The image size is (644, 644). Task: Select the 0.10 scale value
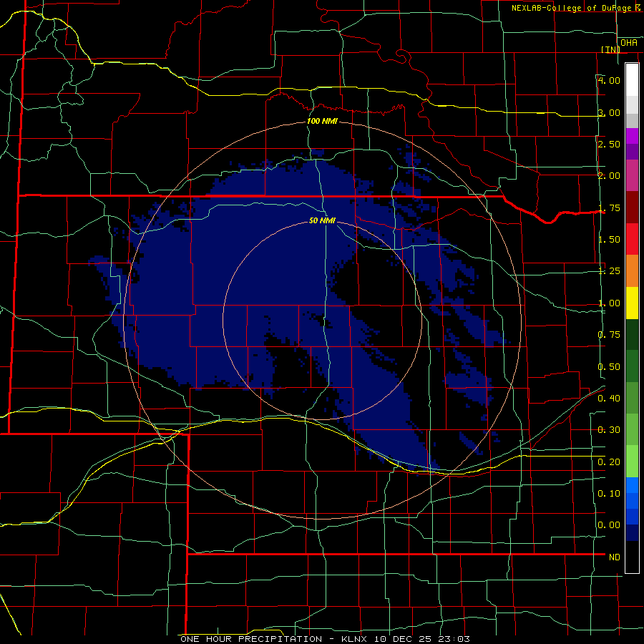[609, 494]
